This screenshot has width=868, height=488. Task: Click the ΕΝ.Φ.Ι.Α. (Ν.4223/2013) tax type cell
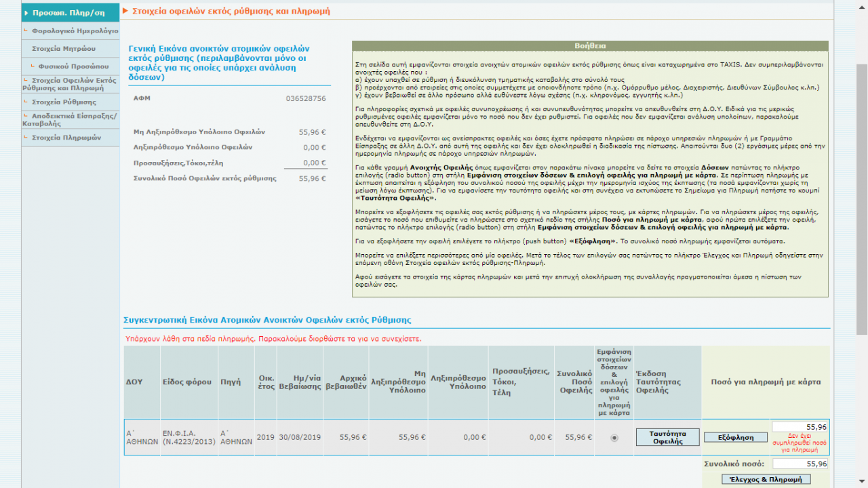tap(189, 437)
